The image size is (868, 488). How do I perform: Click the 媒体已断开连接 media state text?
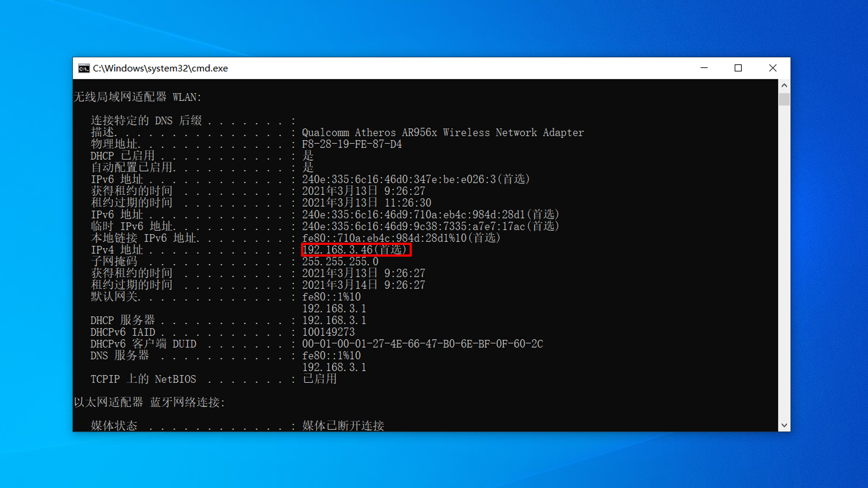(343, 426)
